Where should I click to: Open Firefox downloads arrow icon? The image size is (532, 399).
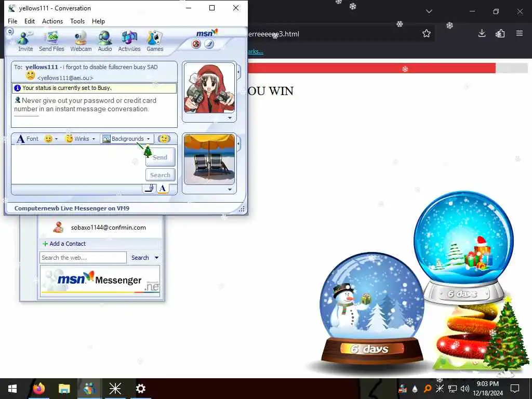click(x=482, y=33)
